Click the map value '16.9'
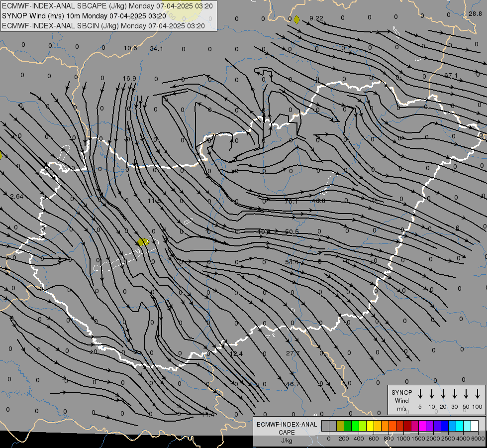 pos(129,78)
